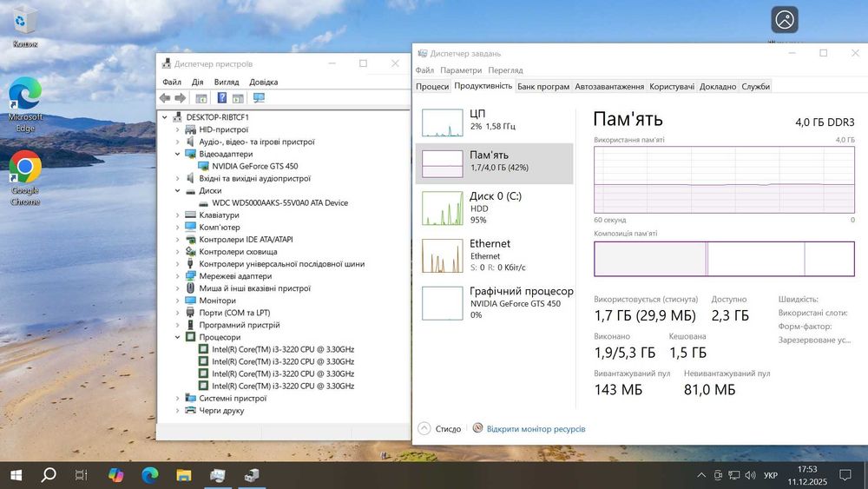Collapse the Диски node
868x489 pixels.
[177, 190]
